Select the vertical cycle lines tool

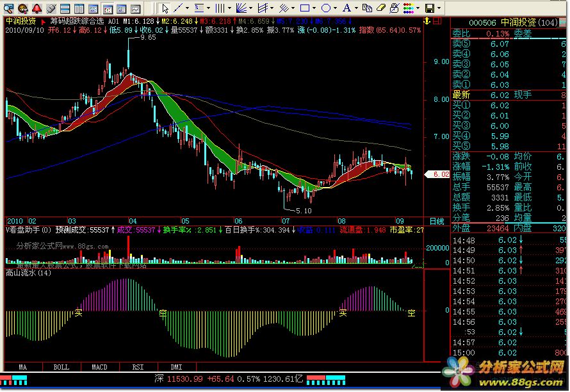pos(220,8)
